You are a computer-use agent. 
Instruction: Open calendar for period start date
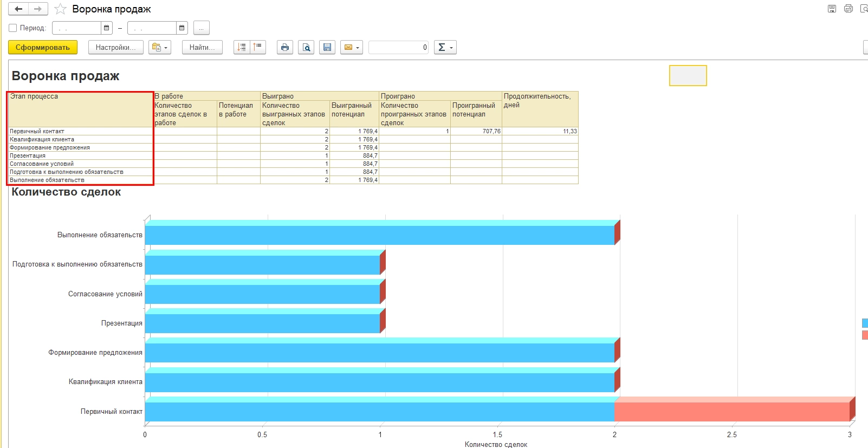point(107,28)
